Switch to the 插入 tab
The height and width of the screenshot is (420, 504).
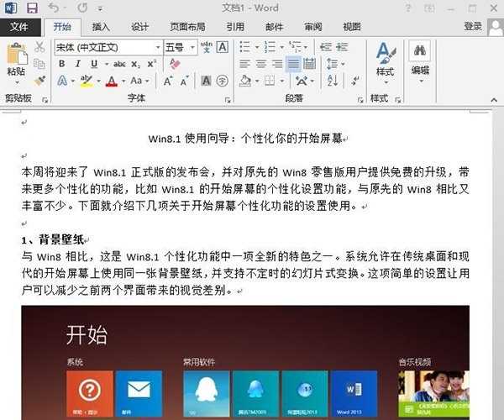point(101,27)
